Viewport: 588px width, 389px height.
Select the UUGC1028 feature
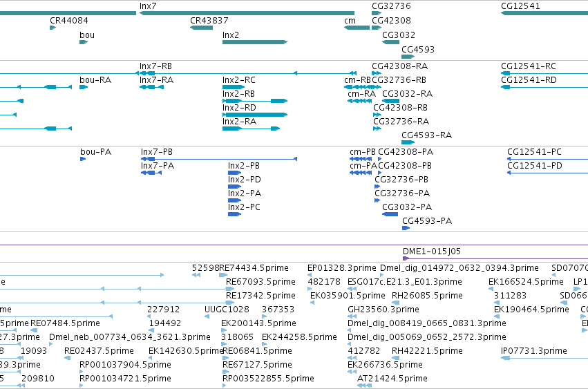click(x=207, y=316)
